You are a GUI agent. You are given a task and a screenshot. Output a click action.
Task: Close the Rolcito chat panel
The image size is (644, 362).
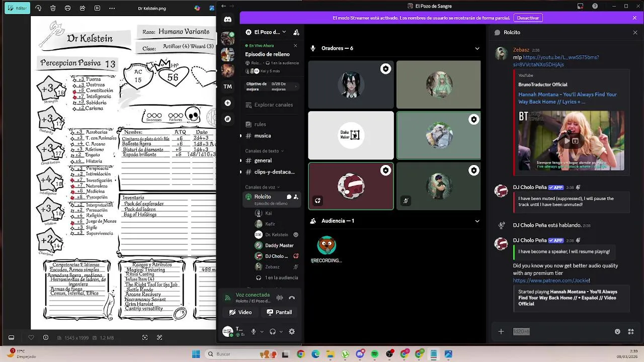coord(635,32)
